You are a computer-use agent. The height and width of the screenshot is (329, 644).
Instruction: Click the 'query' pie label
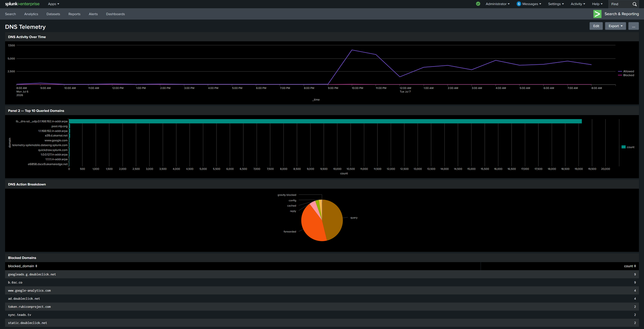point(354,217)
